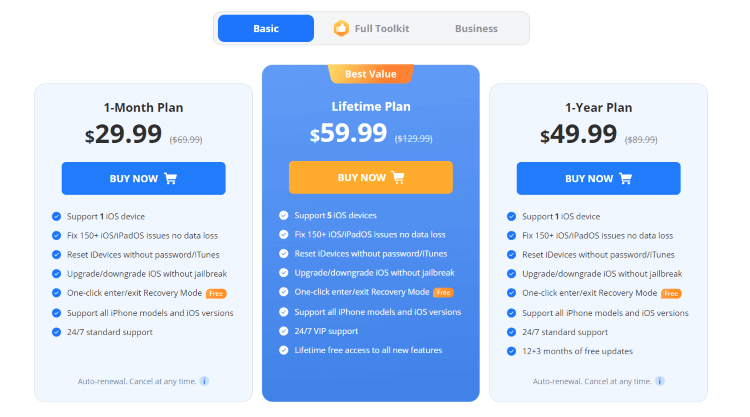This screenshot has width=750, height=417.
Task: Select the Business tab
Action: click(476, 28)
